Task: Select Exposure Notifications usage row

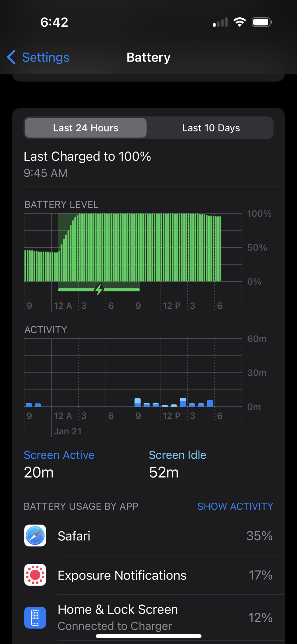Action: (148, 575)
